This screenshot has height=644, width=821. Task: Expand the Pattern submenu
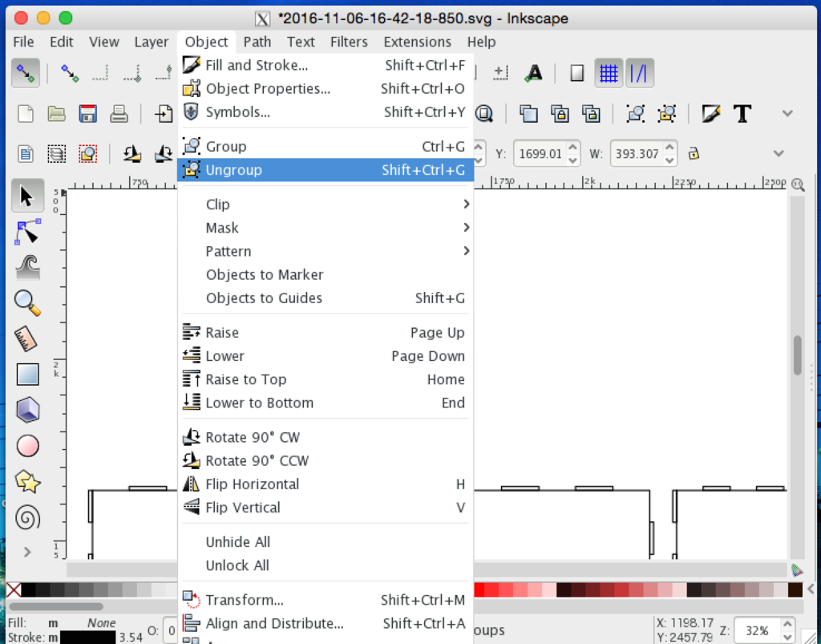pyautogui.click(x=326, y=251)
